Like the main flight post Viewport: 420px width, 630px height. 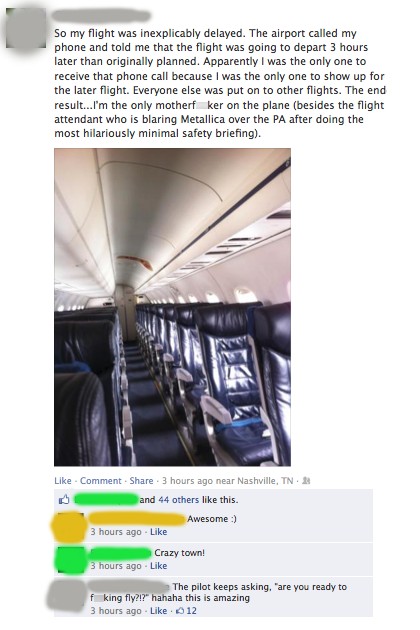pos(63,481)
